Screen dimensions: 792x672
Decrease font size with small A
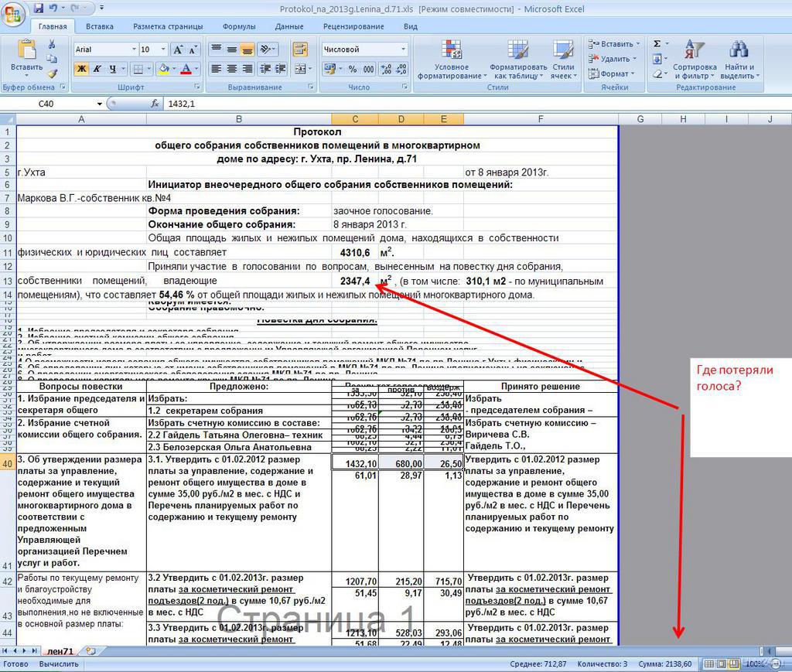click(193, 49)
